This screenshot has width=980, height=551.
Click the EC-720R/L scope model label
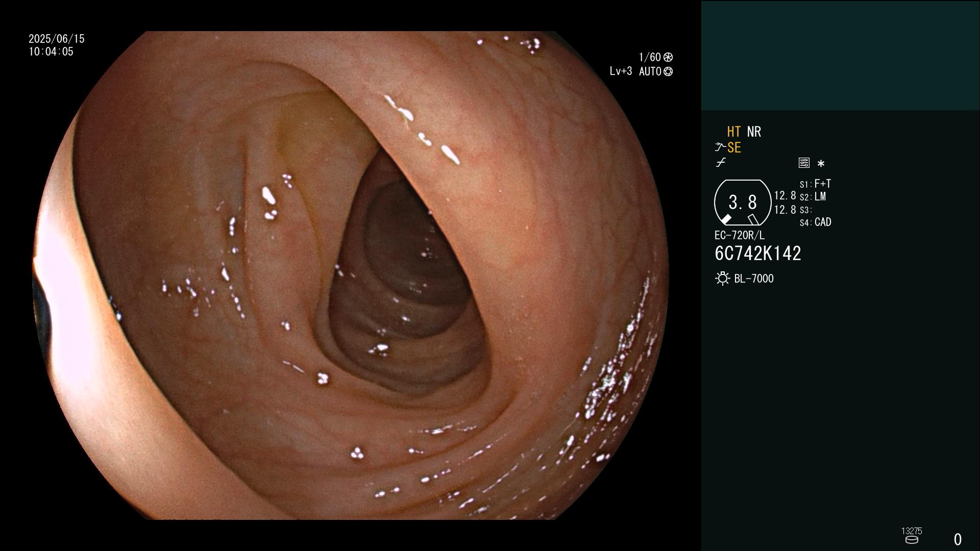(740, 236)
